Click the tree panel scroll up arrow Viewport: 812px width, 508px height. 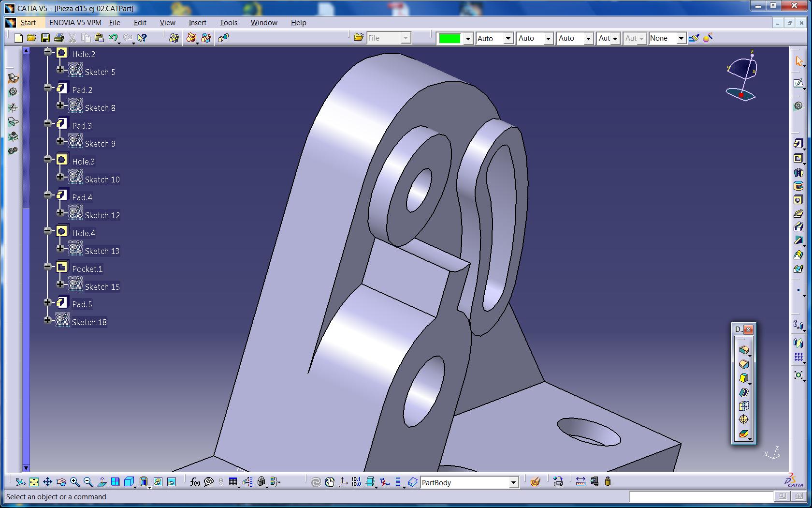click(x=26, y=50)
